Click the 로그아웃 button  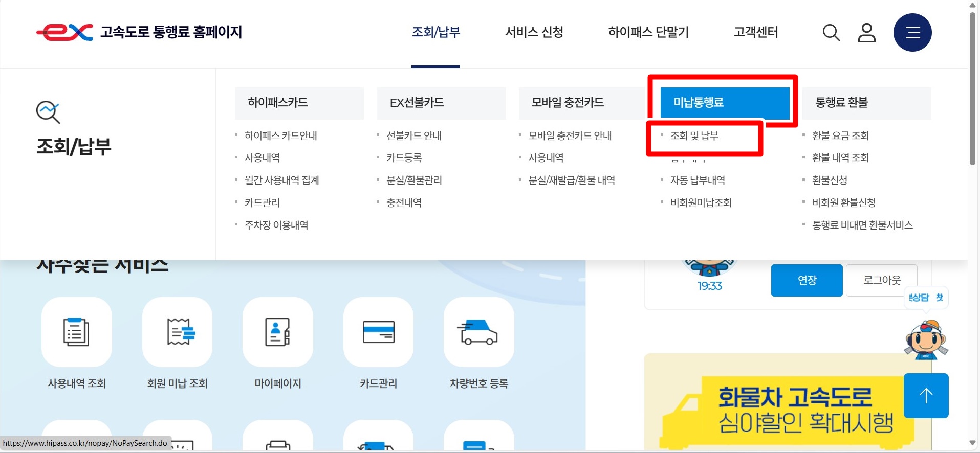click(x=881, y=280)
